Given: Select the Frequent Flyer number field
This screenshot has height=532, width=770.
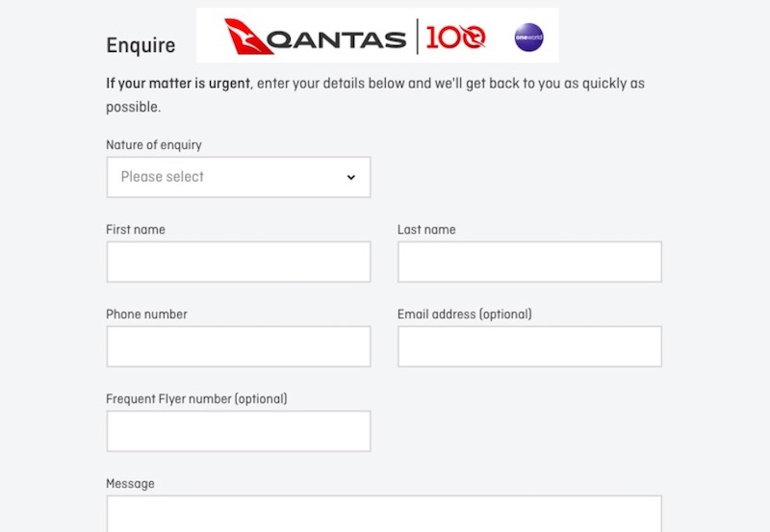Looking at the screenshot, I should tap(238, 431).
